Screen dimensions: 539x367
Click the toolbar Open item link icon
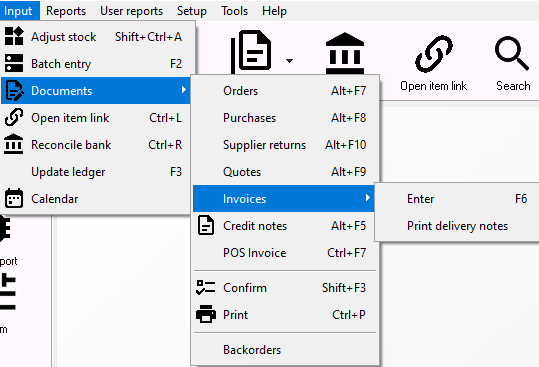point(433,54)
